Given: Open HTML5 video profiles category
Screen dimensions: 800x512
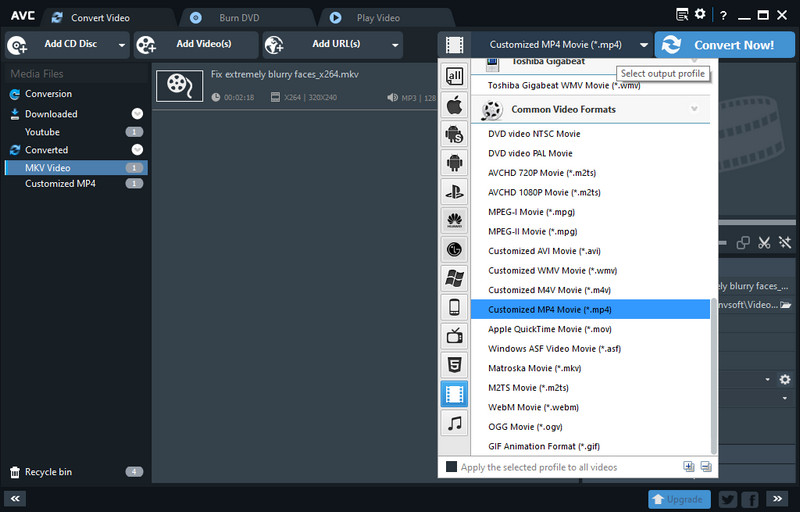Looking at the screenshot, I should click(x=454, y=365).
